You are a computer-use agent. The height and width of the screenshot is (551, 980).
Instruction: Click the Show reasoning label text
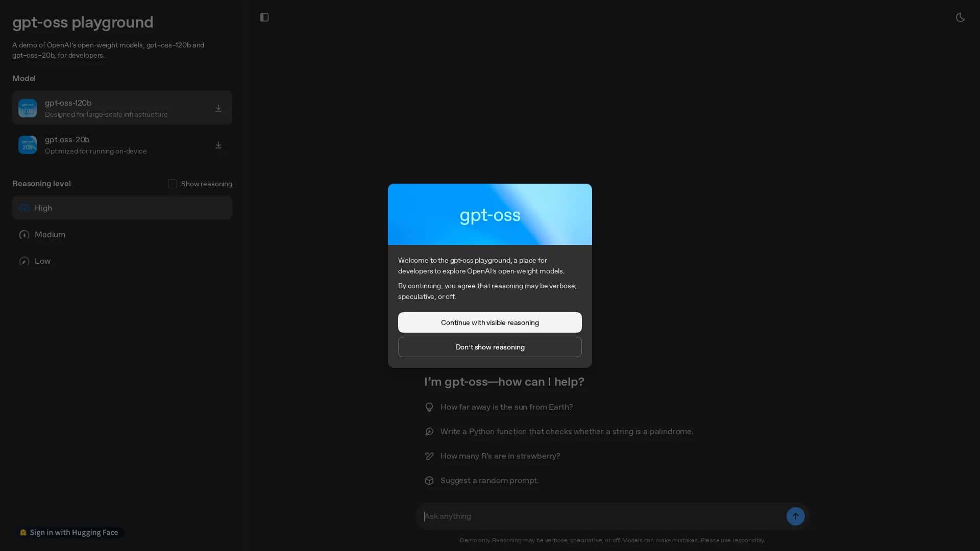coord(206,184)
